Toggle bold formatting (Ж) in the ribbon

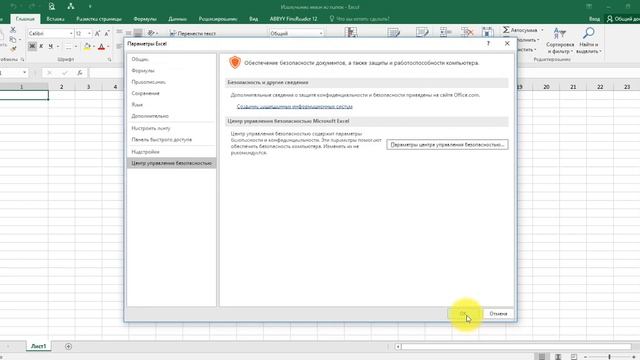[32, 47]
